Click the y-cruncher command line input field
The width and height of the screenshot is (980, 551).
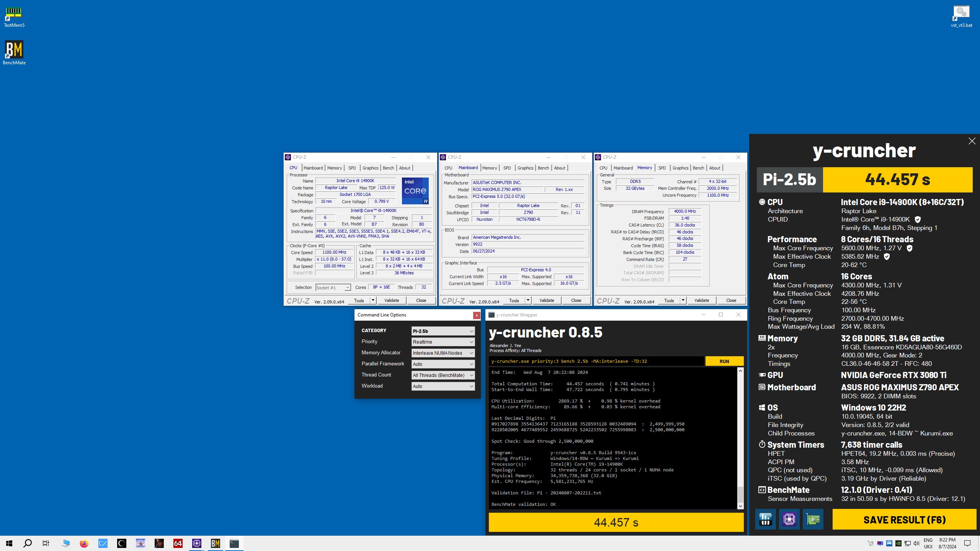[x=596, y=361]
